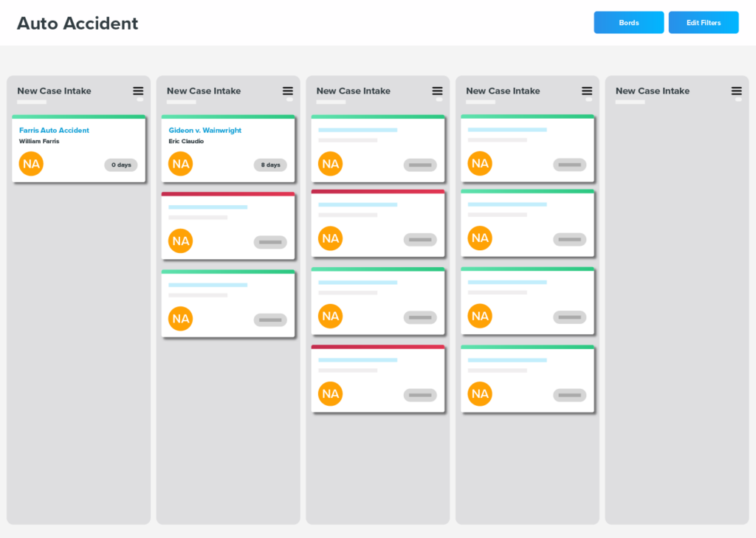This screenshot has width=756, height=538.
Task: Open the fourth column's hamburger menu
Action: coord(587,91)
